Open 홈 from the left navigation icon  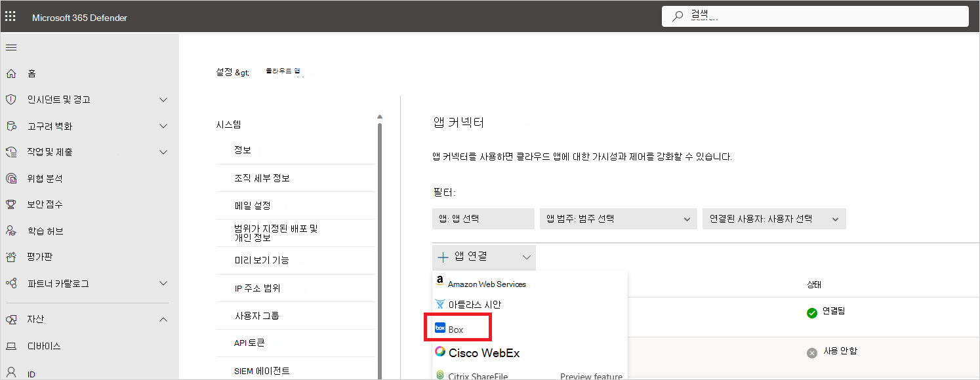point(10,73)
